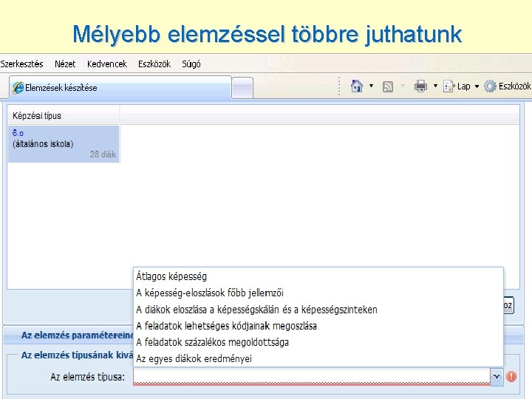Click the Eszközök gear icon in the toolbar

pyautogui.click(x=490, y=86)
